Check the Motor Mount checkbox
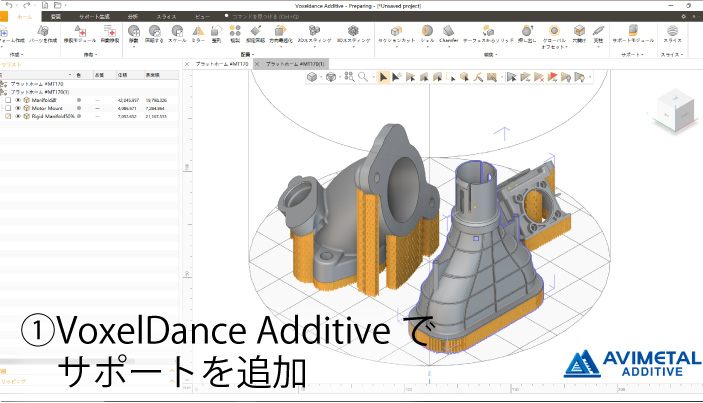Screen dimensions: 703x403 tap(8, 108)
